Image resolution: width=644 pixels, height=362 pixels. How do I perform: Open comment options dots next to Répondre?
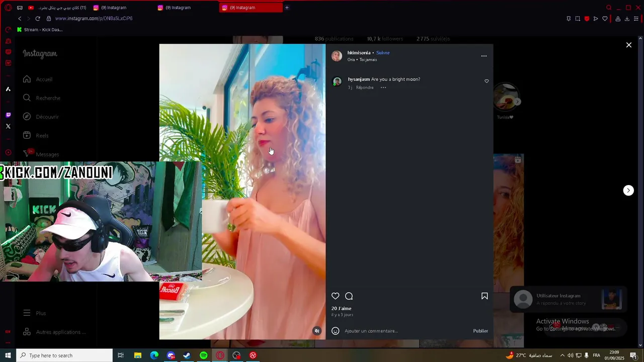(x=383, y=87)
